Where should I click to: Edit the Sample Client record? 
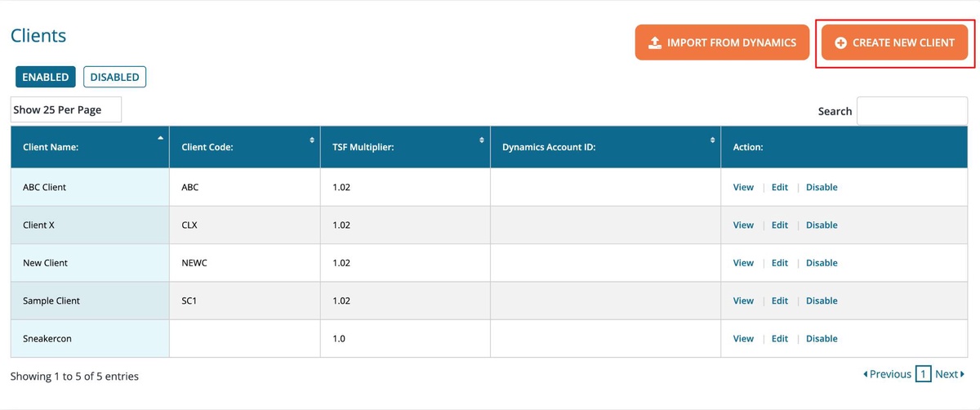tap(780, 301)
